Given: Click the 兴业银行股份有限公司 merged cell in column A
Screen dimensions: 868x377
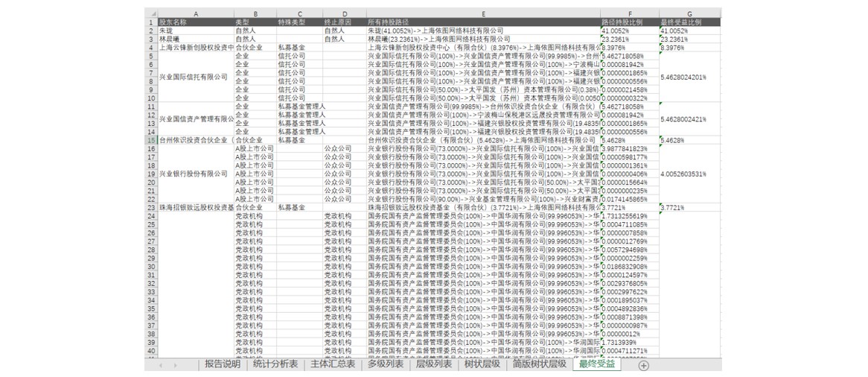Looking at the screenshot, I should [195, 174].
